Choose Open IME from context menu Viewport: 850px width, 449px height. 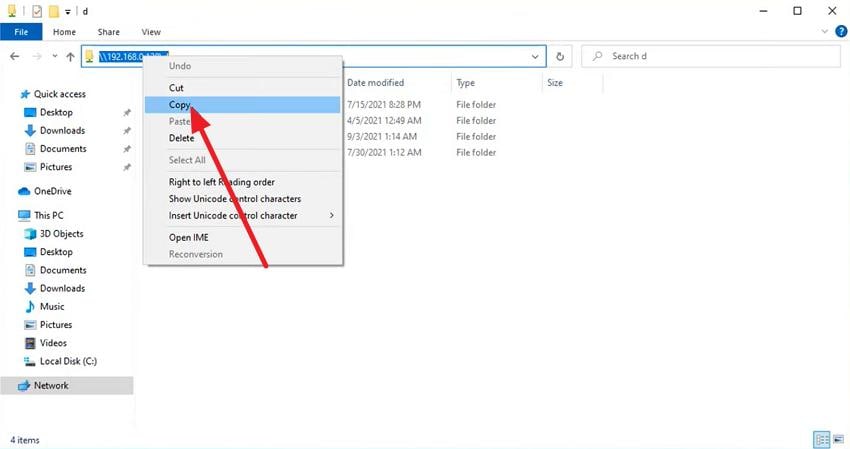[243, 238]
